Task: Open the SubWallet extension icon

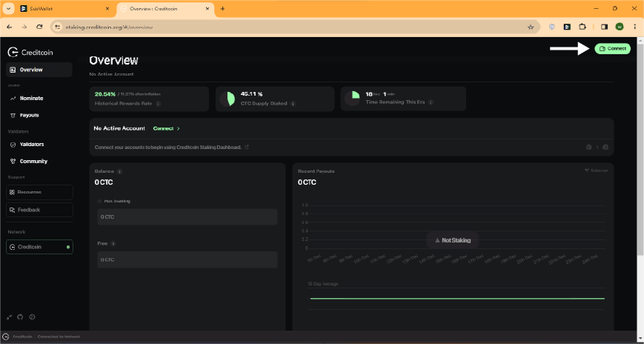Action: pos(567,27)
